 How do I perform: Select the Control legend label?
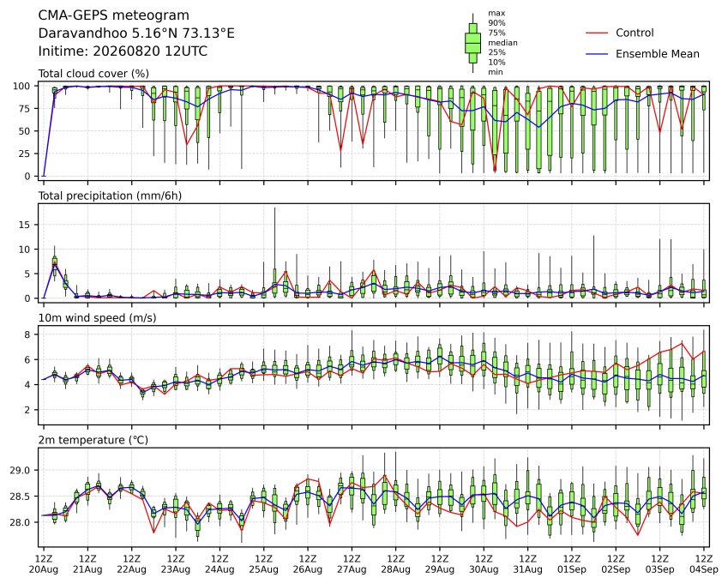[x=635, y=33]
